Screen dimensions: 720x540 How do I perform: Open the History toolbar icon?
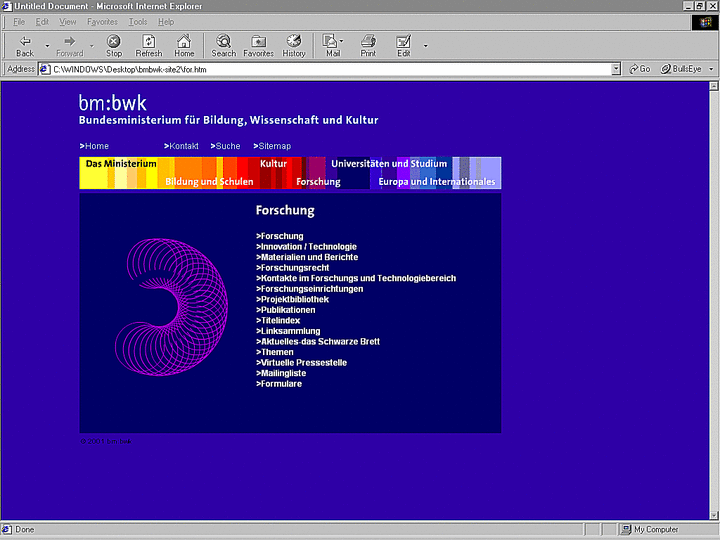pyautogui.click(x=294, y=46)
